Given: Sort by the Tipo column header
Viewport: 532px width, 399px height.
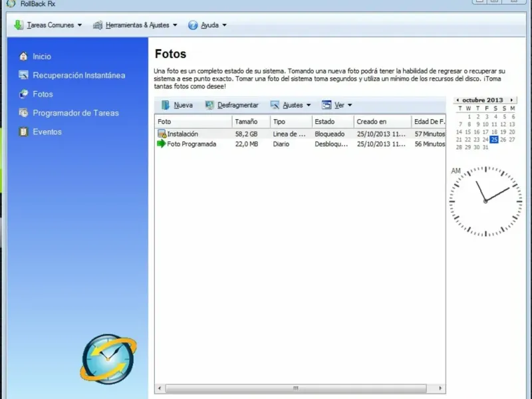Looking at the screenshot, I should tap(291, 122).
